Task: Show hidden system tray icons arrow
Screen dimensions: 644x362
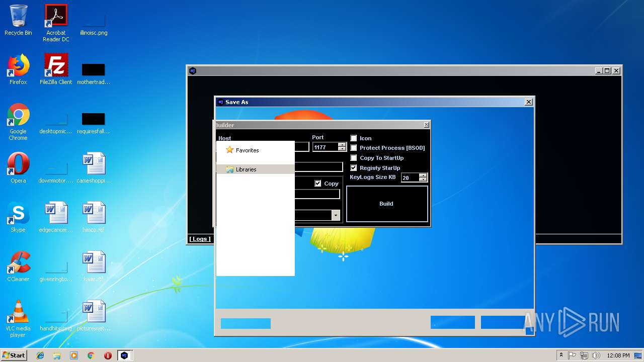Action: coord(561,355)
